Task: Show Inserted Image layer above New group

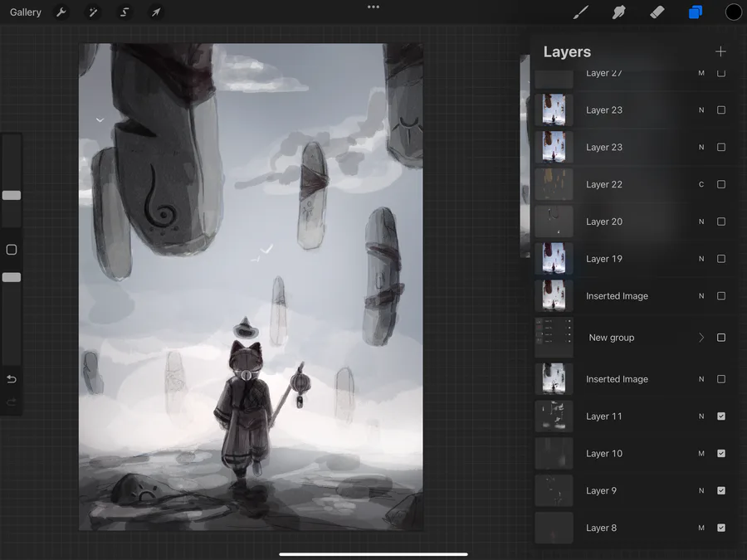Action: pyautogui.click(x=721, y=295)
